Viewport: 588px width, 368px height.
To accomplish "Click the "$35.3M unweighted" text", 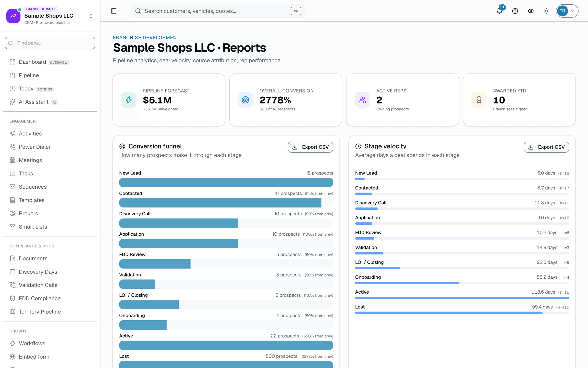I will coord(160,109).
